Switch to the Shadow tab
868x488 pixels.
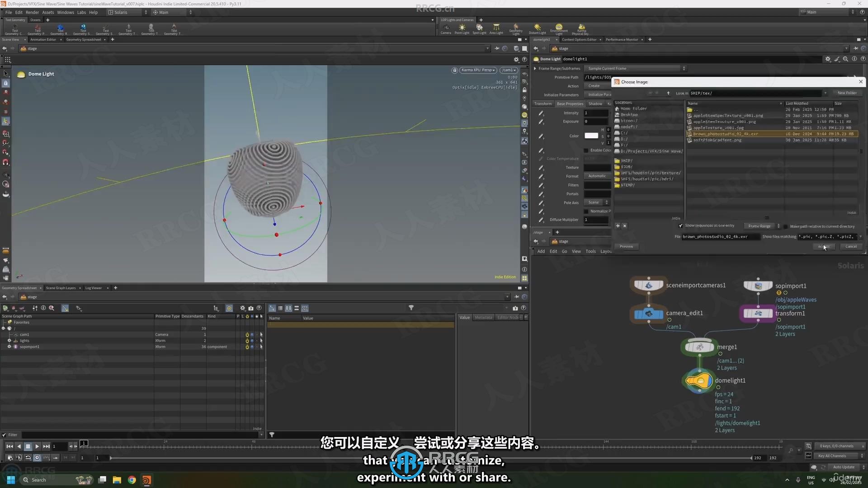595,104
